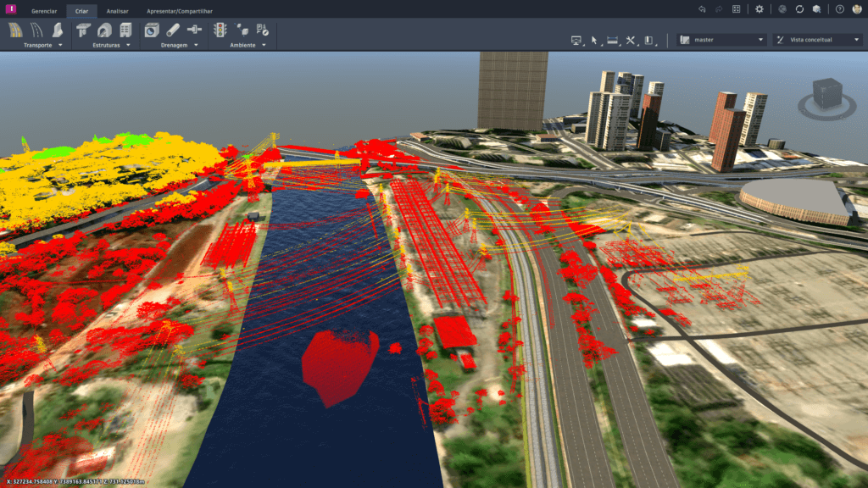
Task: Open the user profile avatar
Action: click(857, 9)
